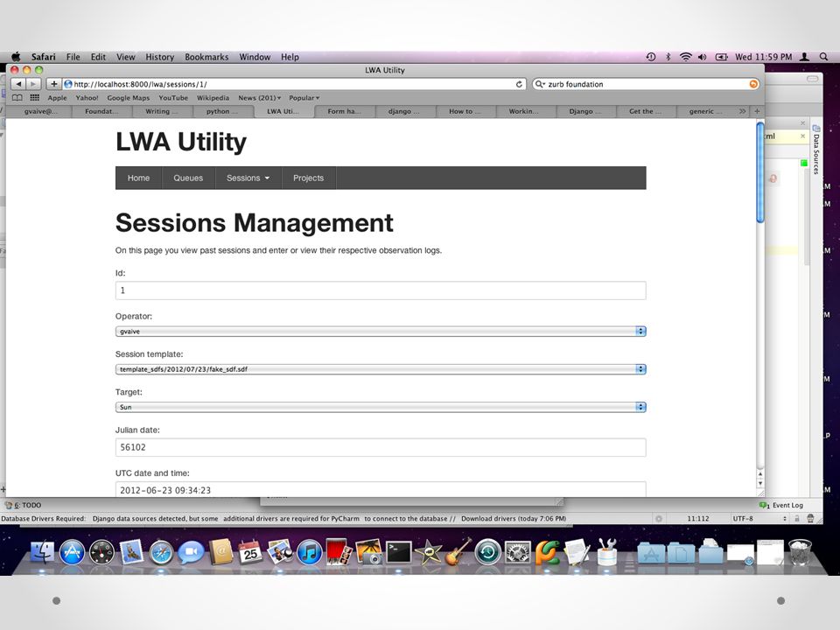The height and width of the screenshot is (630, 840).
Task: Switch to the 'generic ...' tab
Action: pyautogui.click(x=705, y=111)
